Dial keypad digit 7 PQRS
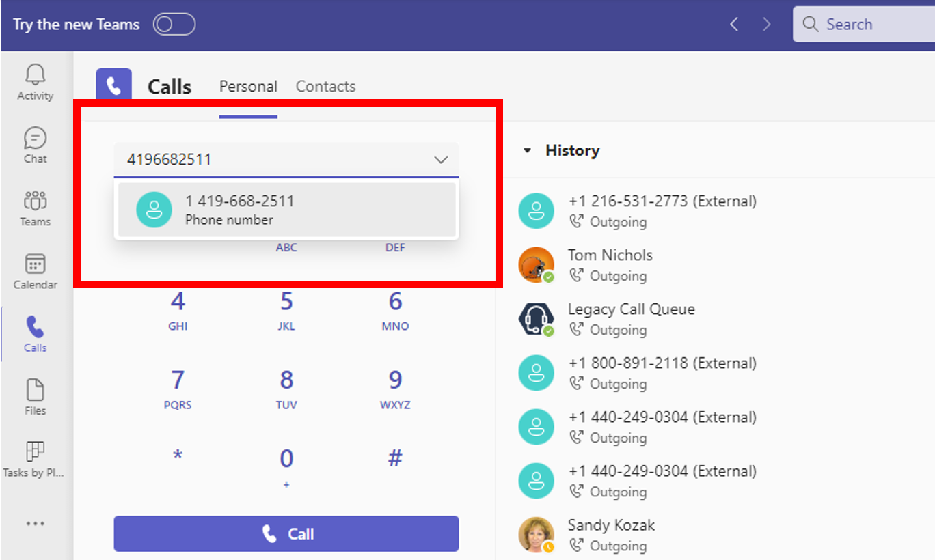 pos(178,389)
